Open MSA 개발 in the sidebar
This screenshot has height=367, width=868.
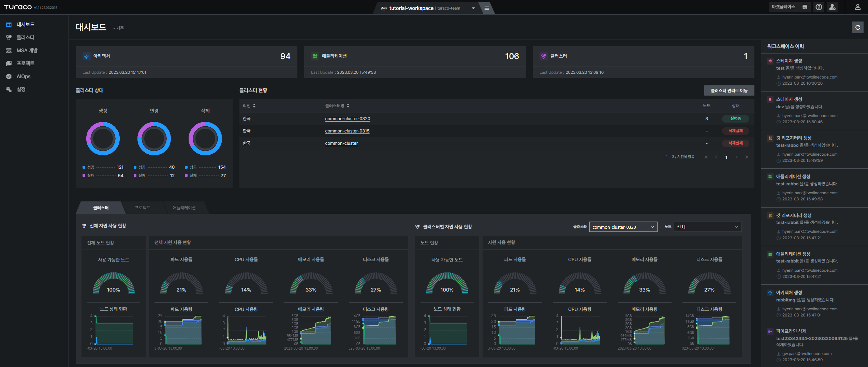27,51
